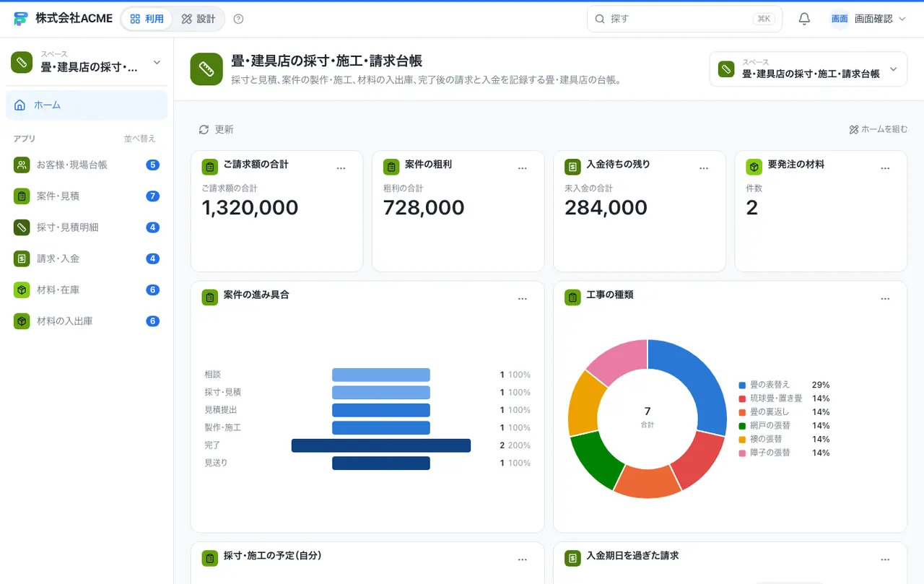Click the 見送り funnel row label
This screenshot has height=584, width=924.
(x=216, y=463)
